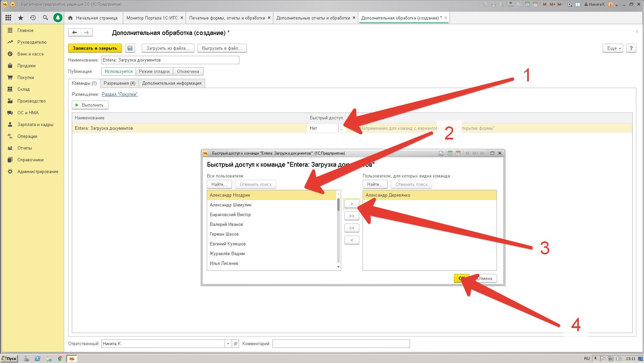
Task: Click Загрузить из файла... button
Action: click(168, 48)
